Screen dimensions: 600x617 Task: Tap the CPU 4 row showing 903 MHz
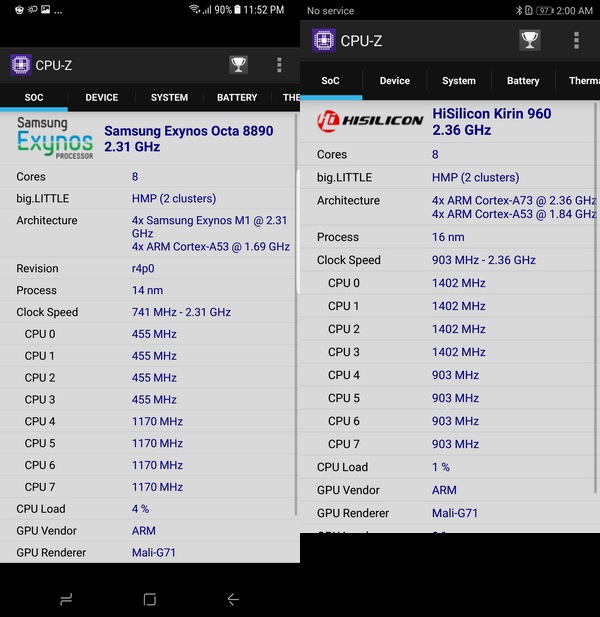point(448,375)
